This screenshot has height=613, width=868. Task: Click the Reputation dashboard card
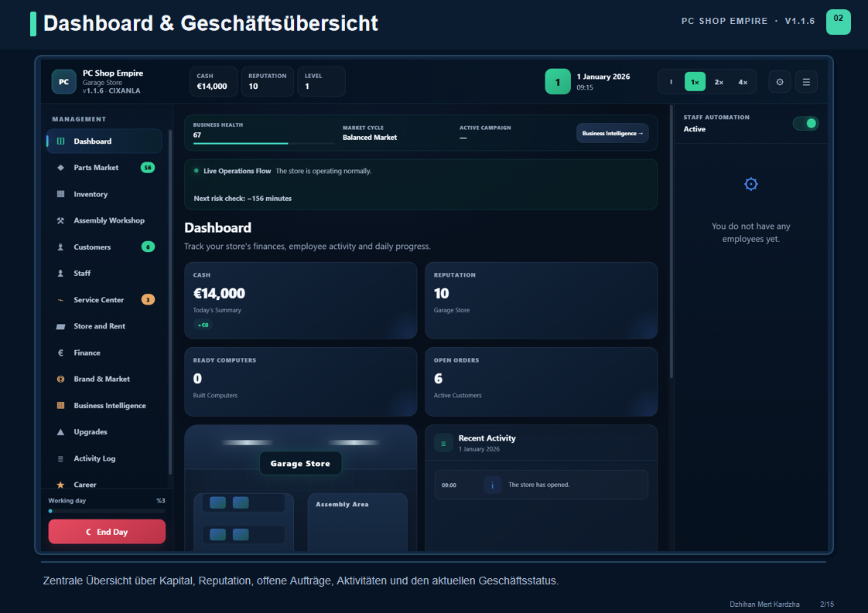click(541, 301)
